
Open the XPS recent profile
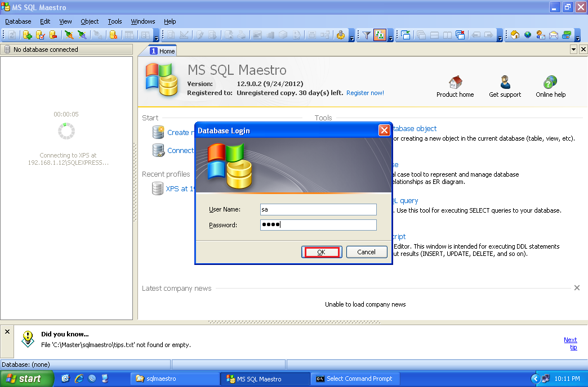180,189
